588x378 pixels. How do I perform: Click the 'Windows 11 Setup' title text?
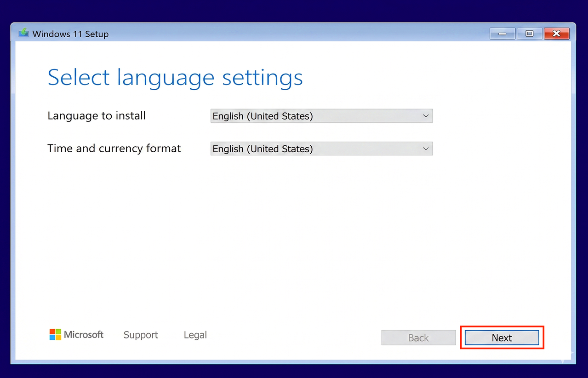point(70,34)
